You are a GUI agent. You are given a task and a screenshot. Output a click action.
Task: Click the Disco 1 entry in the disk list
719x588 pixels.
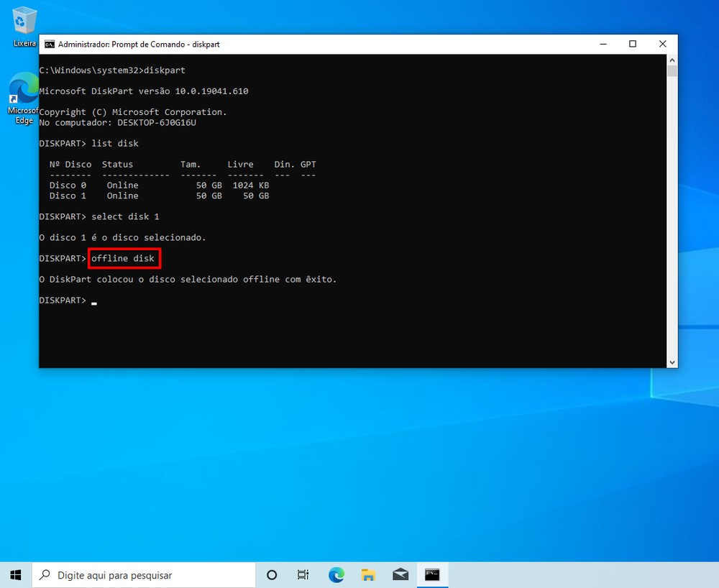pyautogui.click(x=68, y=196)
